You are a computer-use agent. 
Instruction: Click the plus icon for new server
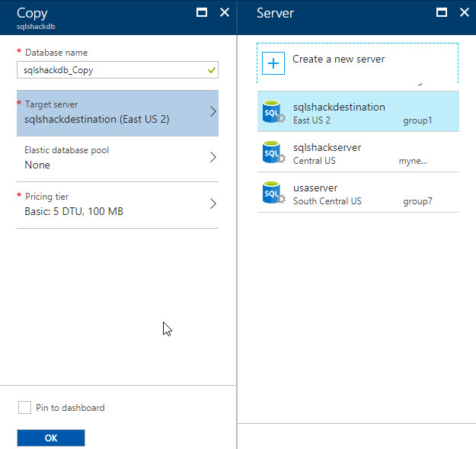click(273, 63)
